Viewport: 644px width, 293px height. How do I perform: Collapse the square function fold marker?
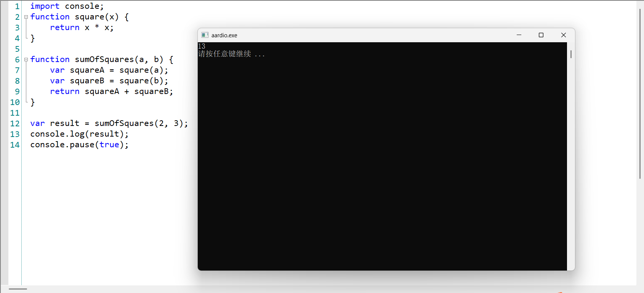26,17
